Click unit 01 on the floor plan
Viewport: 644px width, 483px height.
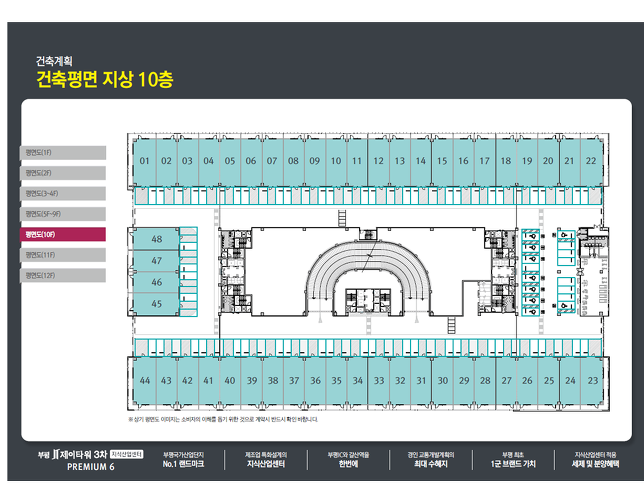145,160
